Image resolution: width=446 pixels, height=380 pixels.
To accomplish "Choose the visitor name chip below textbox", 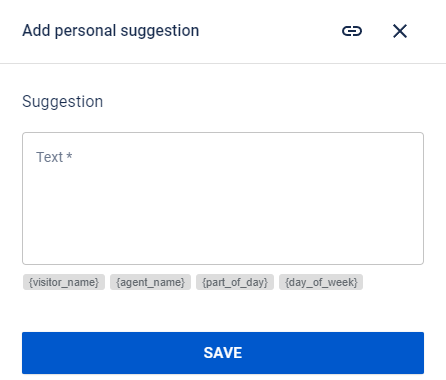I will coord(64,282).
